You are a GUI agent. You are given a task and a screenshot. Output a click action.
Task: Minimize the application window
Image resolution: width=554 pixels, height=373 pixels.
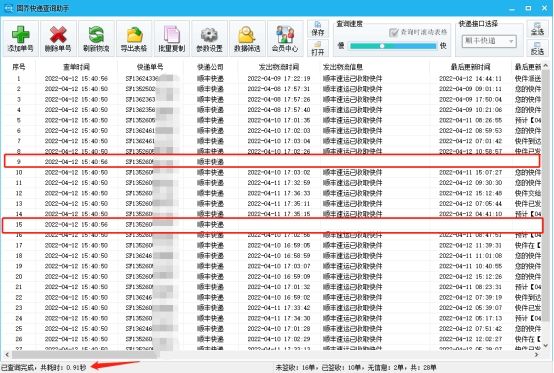(x=512, y=8)
